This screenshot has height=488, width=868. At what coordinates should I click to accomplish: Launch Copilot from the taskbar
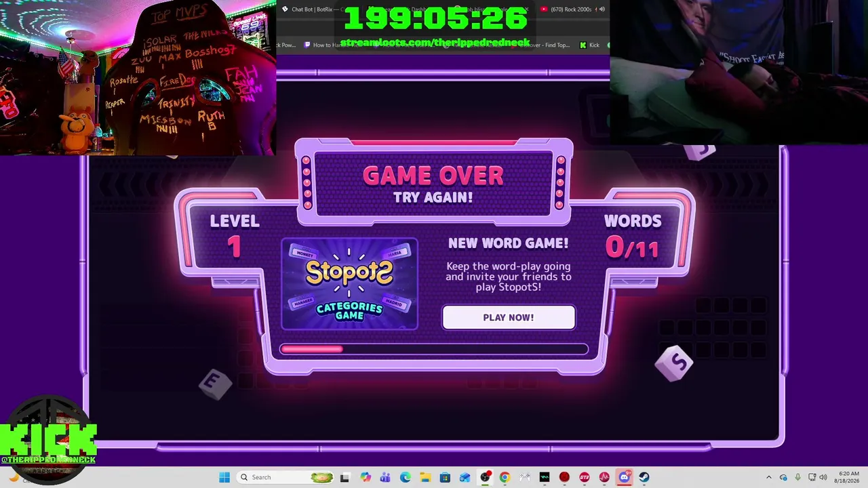(x=366, y=477)
